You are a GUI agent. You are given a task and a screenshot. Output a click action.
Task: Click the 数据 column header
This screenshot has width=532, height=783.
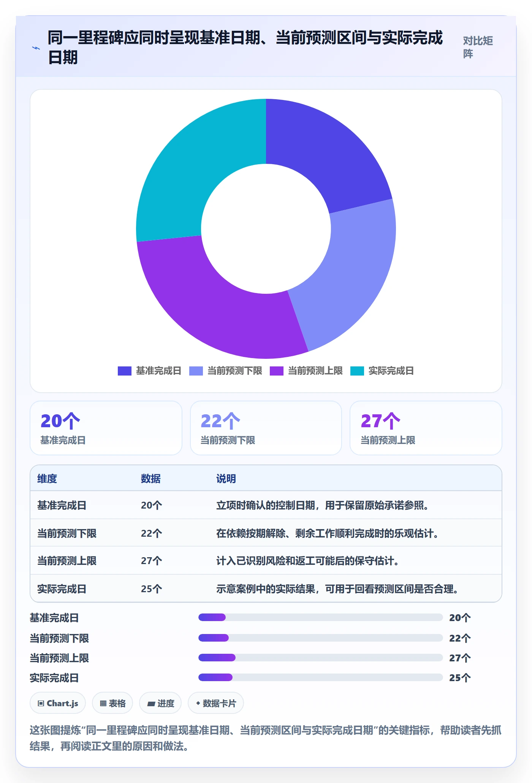[151, 479]
